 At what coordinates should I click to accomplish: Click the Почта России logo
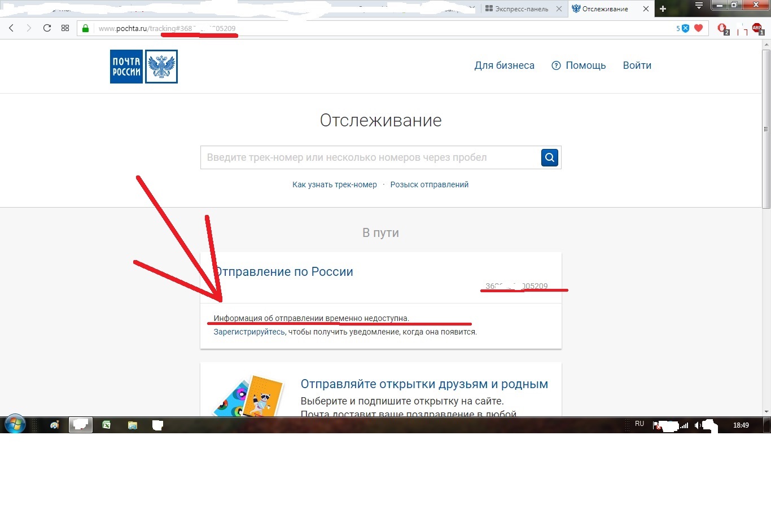pyautogui.click(x=143, y=67)
